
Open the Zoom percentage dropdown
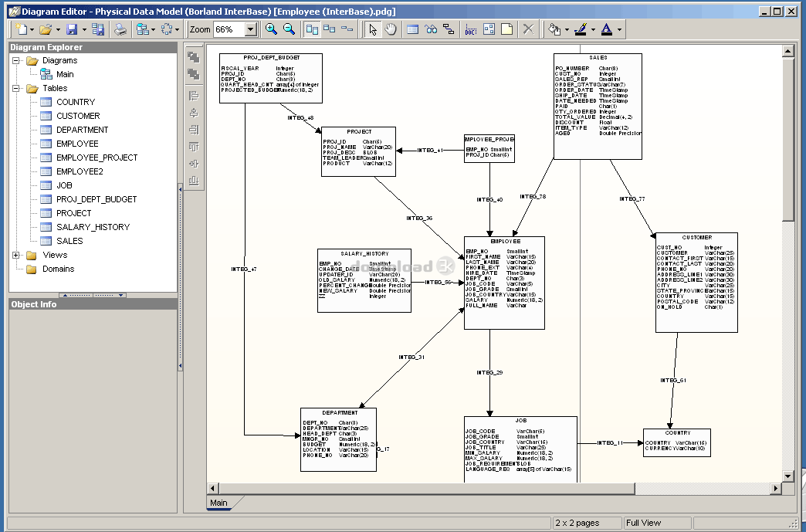(x=250, y=29)
